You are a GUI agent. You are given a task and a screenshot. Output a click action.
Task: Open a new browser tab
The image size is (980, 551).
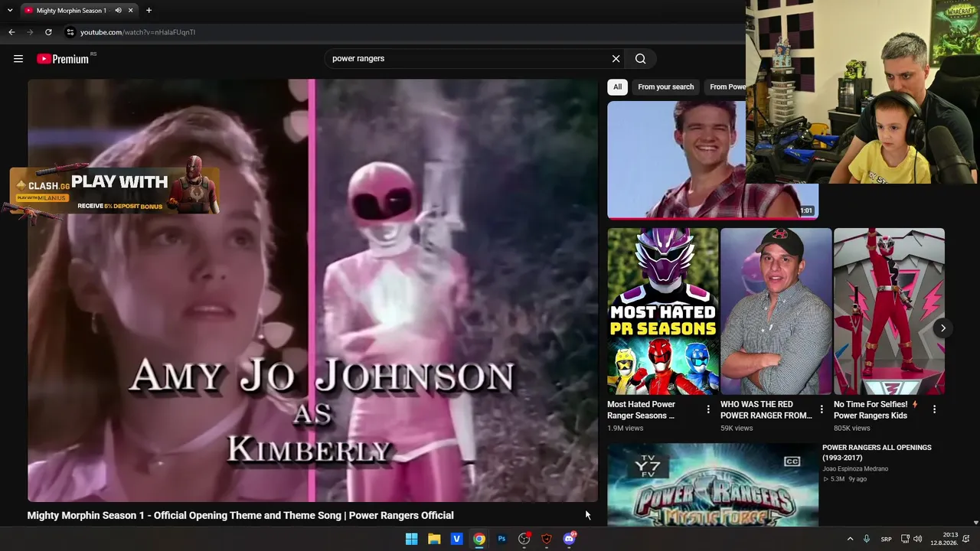click(x=149, y=11)
